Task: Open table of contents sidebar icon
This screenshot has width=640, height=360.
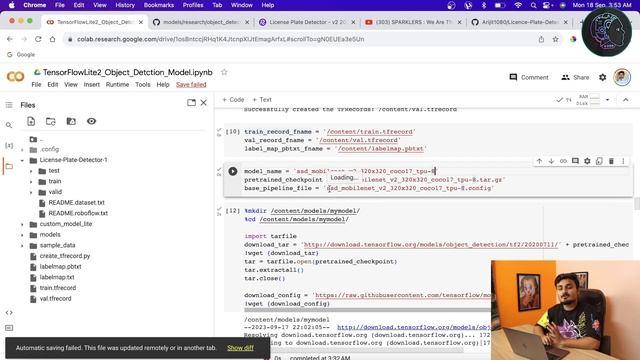Action: click(x=9, y=105)
